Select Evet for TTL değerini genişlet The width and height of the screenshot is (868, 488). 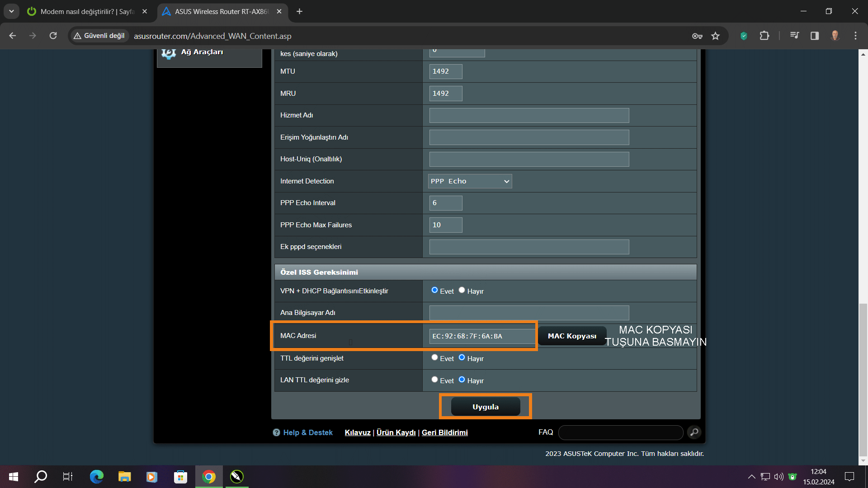coord(434,357)
